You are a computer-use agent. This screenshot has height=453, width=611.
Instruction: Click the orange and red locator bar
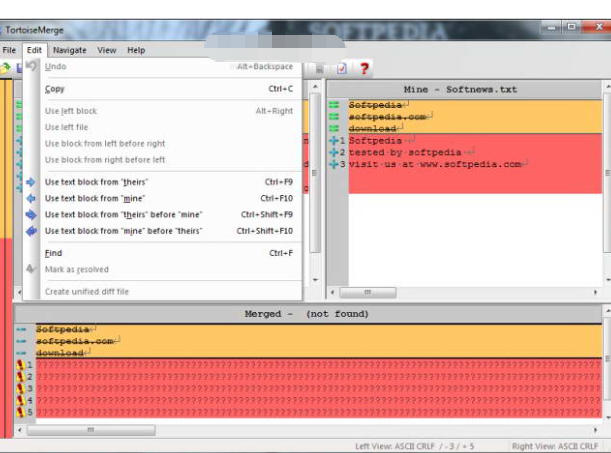[x=6, y=258]
